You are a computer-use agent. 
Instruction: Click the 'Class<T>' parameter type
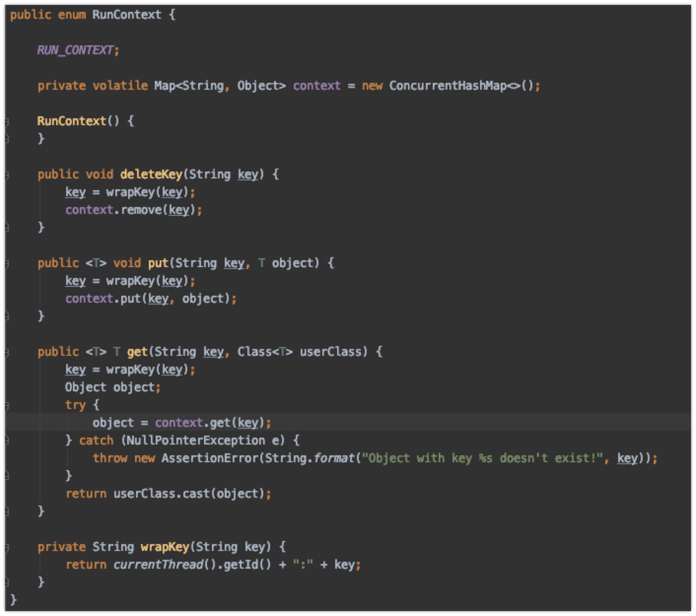pos(265,352)
